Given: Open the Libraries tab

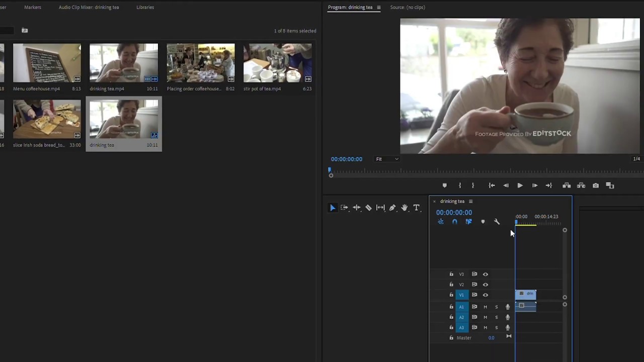Looking at the screenshot, I should (x=145, y=8).
